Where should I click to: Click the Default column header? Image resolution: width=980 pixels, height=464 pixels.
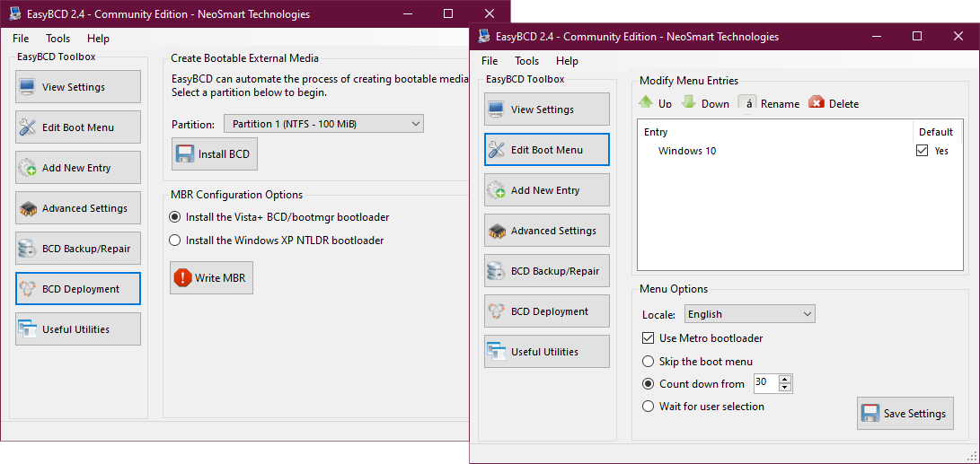(937, 132)
